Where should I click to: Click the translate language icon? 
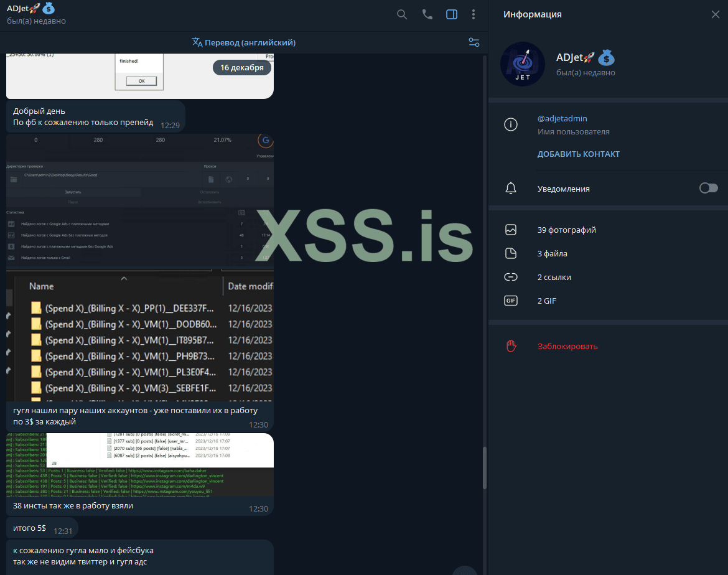pos(197,42)
